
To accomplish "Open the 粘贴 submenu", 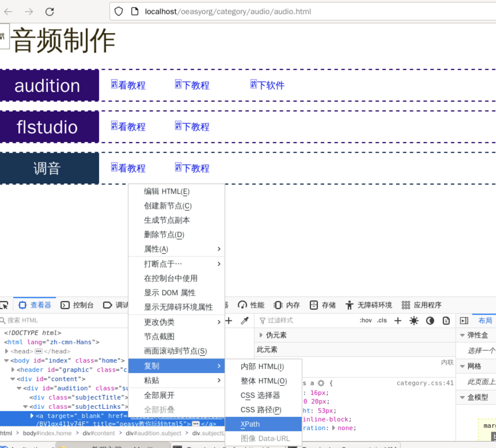I will [x=176, y=380].
